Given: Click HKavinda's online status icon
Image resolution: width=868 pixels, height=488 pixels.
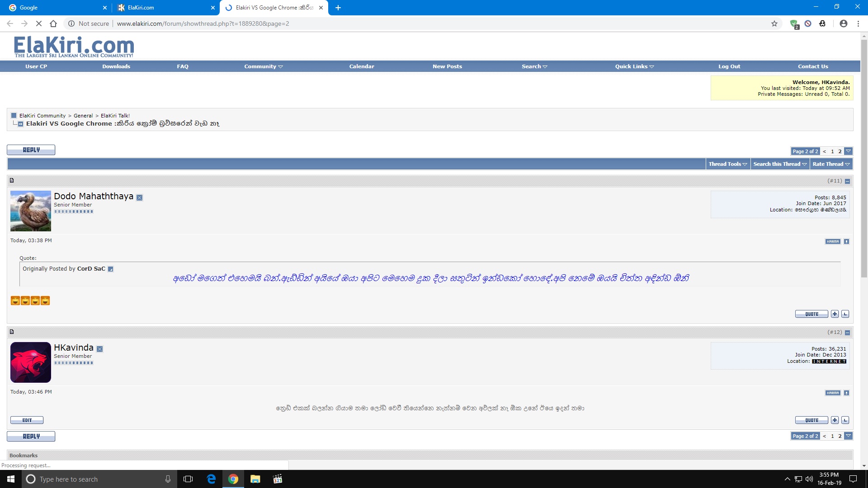Looking at the screenshot, I should (100, 349).
